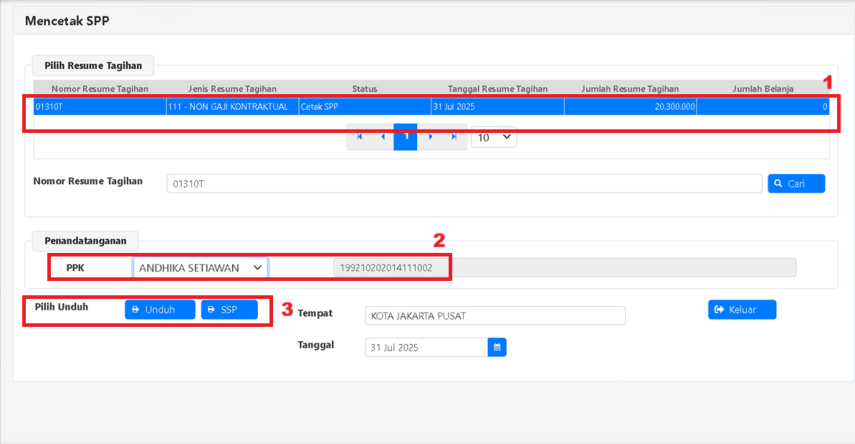
Task: Open the rows-per-page dropdown showing 10
Action: point(493,137)
